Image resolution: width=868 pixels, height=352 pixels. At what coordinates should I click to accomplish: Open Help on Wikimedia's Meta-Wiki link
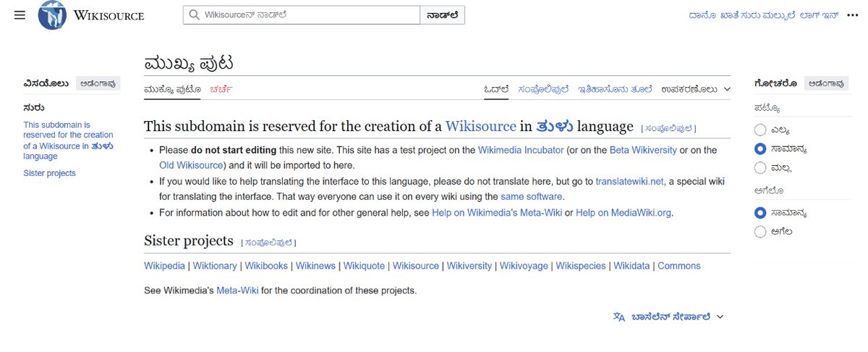coord(497,213)
